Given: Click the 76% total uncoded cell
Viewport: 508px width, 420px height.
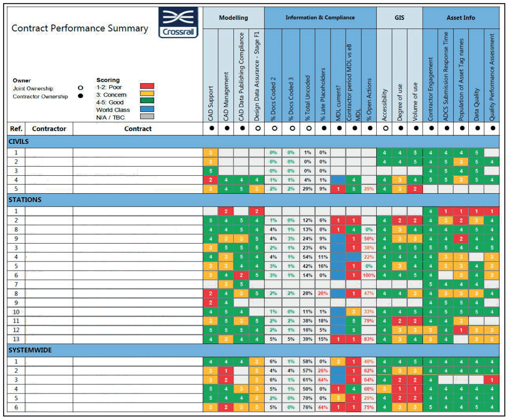Looking at the screenshot, I should coord(308,407).
